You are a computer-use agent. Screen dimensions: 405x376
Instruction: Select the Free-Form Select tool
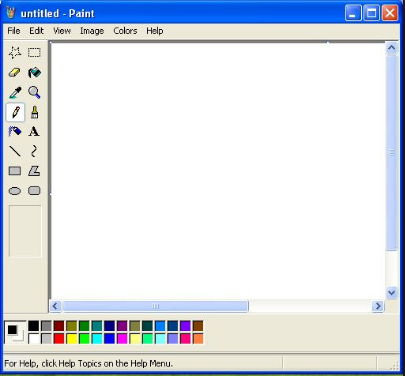coord(15,53)
